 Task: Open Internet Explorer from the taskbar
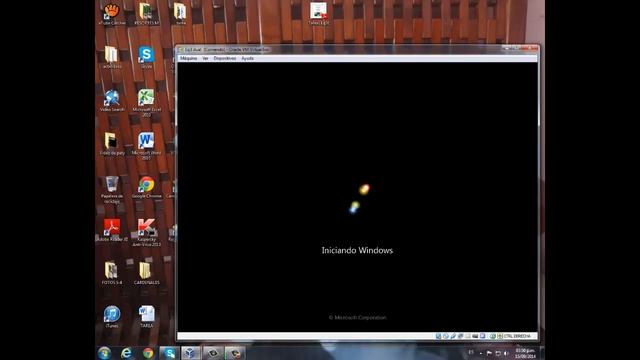(126, 353)
